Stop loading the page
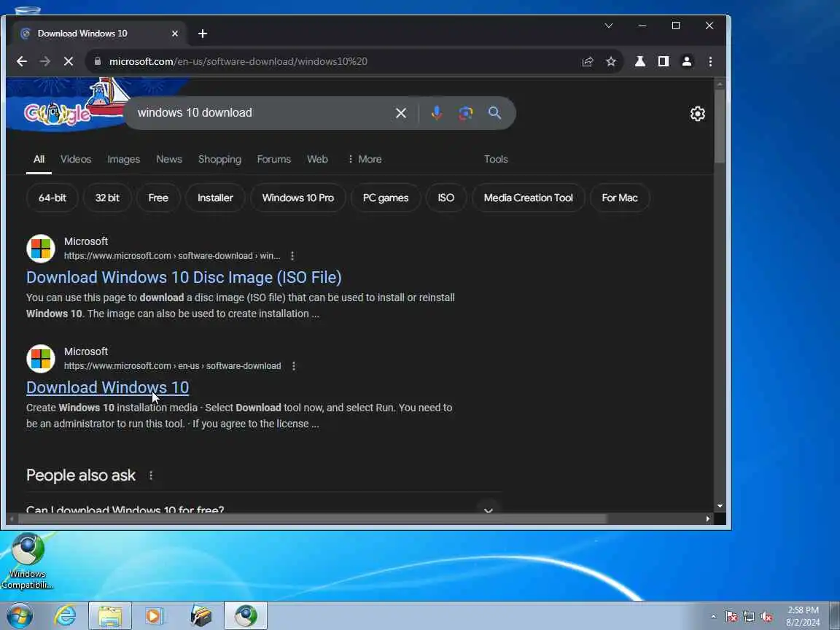This screenshot has height=630, width=840. pyautogui.click(x=69, y=61)
